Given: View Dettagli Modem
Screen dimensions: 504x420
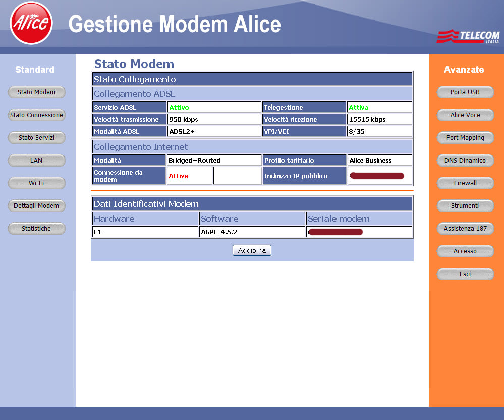Looking at the screenshot, I should [x=36, y=206].
